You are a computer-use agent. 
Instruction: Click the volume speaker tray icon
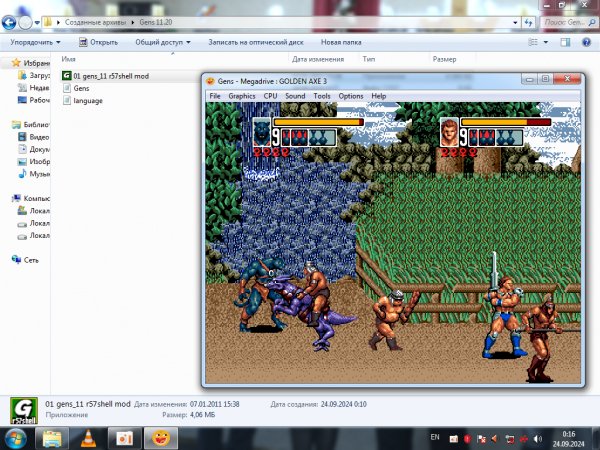click(x=538, y=439)
